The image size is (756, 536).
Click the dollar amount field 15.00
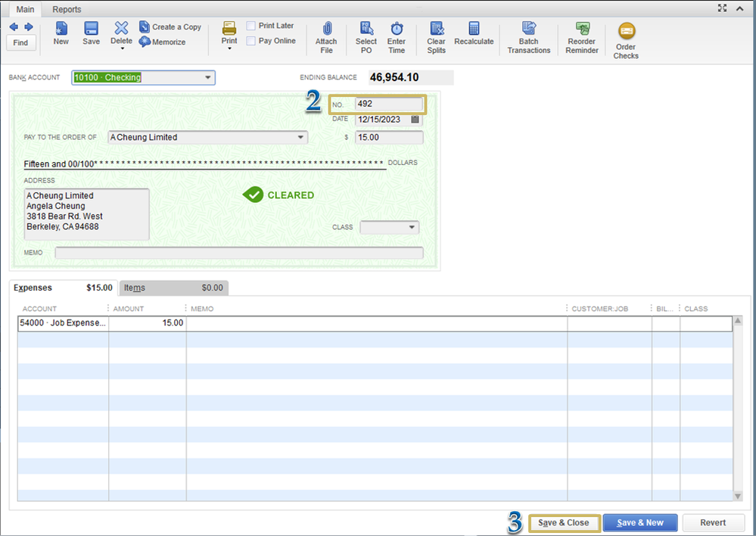click(x=389, y=138)
